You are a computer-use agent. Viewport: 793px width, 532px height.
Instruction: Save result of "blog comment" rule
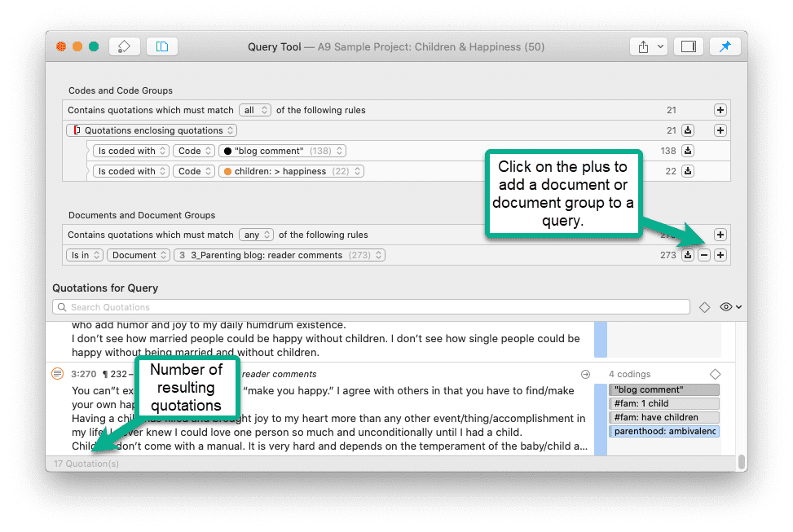pos(688,151)
